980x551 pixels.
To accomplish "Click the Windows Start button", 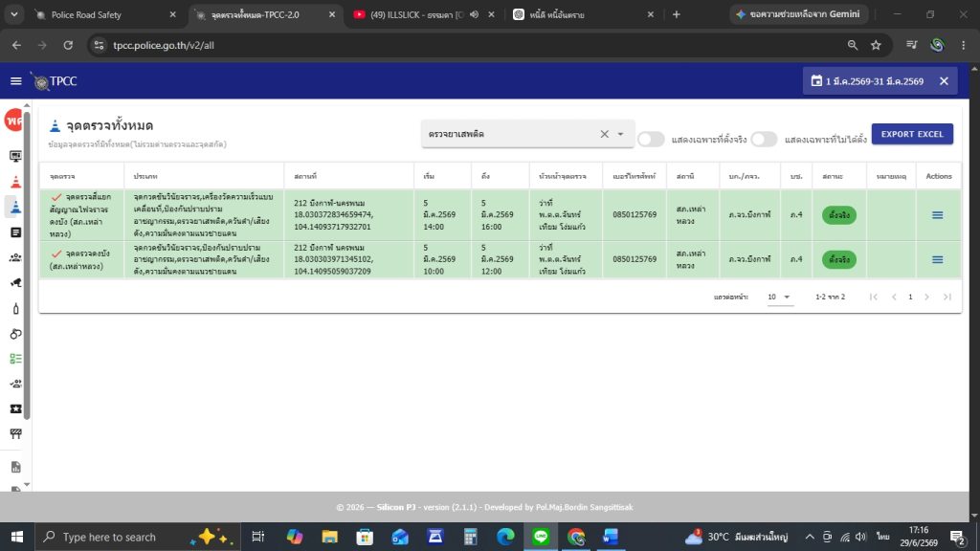I will pos(17,537).
